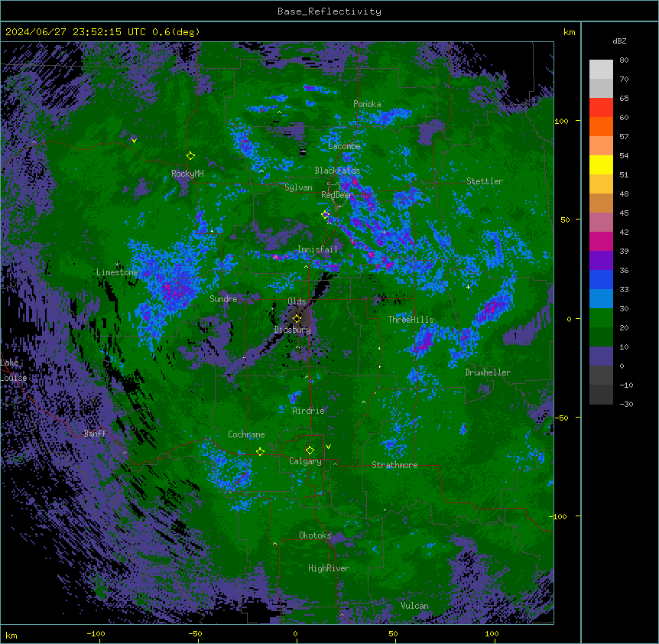Select the Drumheller city label
This screenshot has width=659, height=644.
(488, 372)
